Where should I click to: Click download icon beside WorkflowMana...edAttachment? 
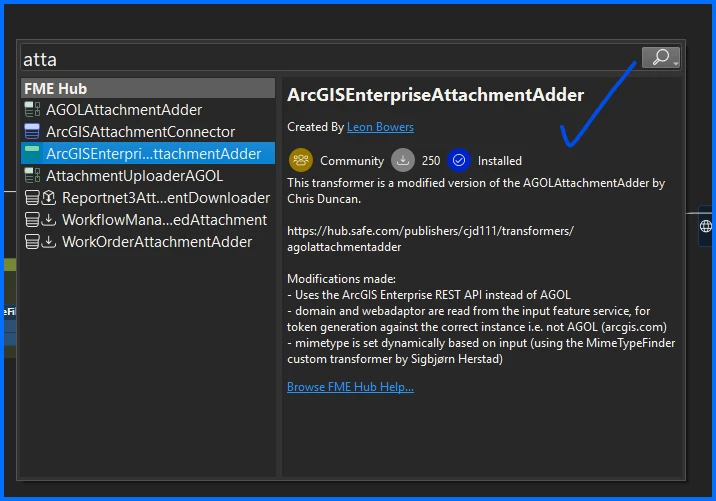[48, 220]
